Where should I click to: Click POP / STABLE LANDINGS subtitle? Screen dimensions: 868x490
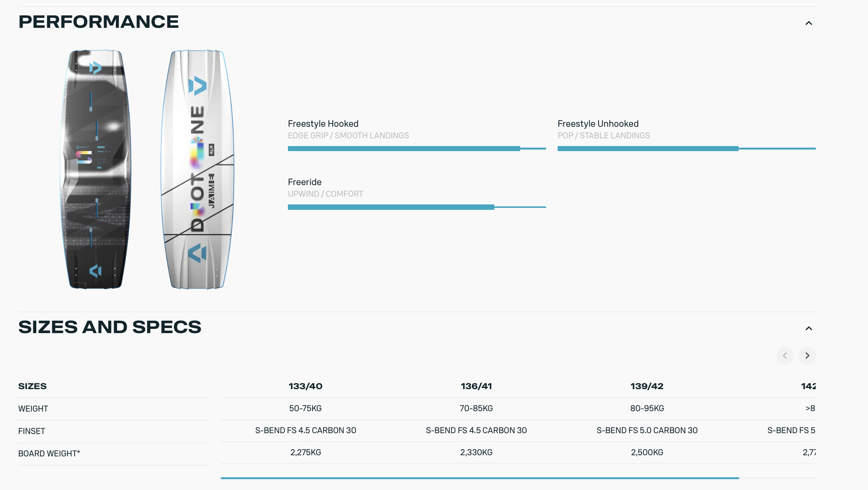point(604,136)
